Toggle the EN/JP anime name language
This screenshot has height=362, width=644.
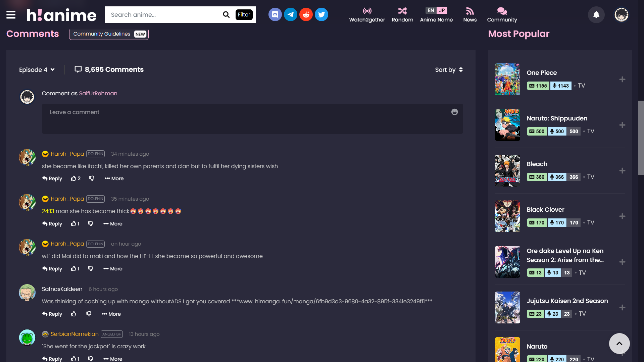436,11
